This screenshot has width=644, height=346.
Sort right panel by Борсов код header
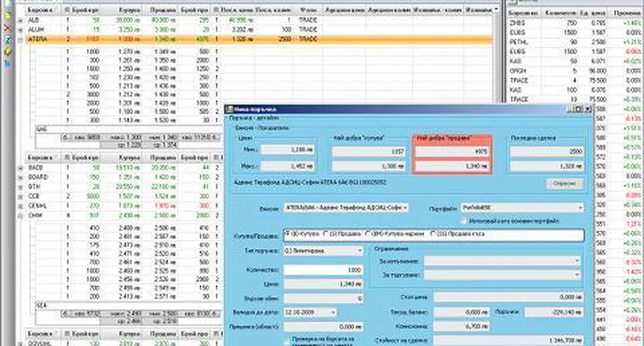[524, 13]
